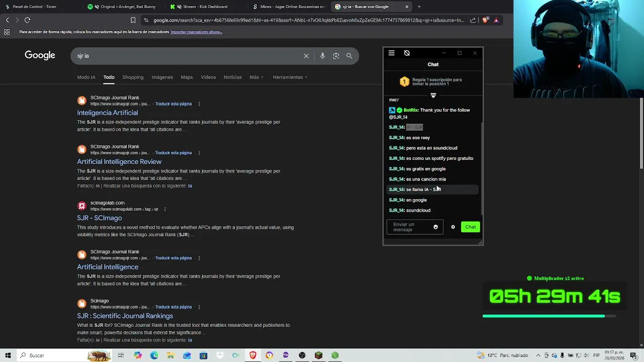Click the Google logo
The height and width of the screenshot is (362, 644).
click(x=40, y=55)
